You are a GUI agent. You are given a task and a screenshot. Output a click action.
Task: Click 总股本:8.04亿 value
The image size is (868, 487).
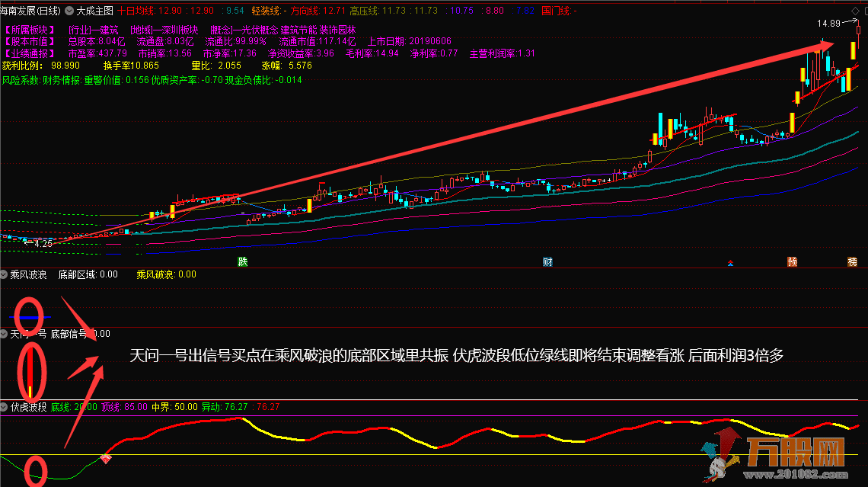point(97,42)
